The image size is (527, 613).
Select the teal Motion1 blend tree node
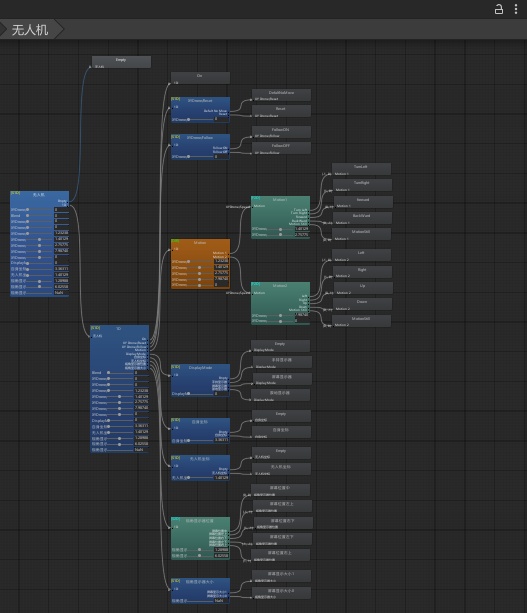(280, 217)
